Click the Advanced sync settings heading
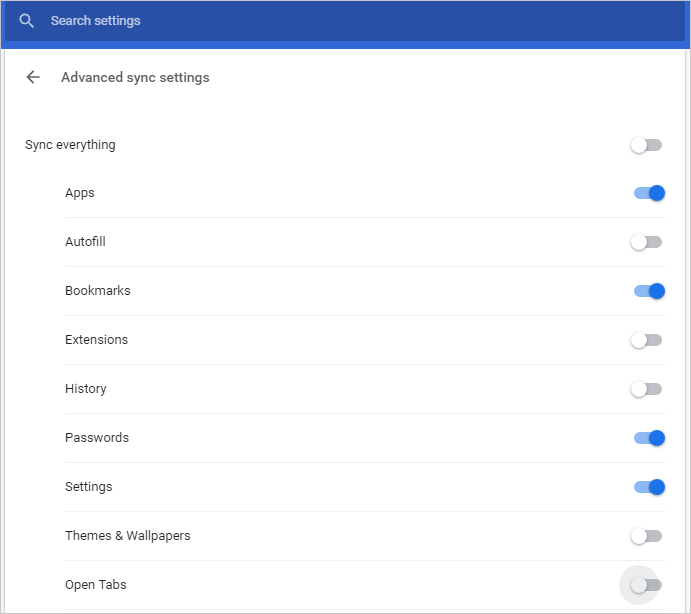 click(x=135, y=77)
